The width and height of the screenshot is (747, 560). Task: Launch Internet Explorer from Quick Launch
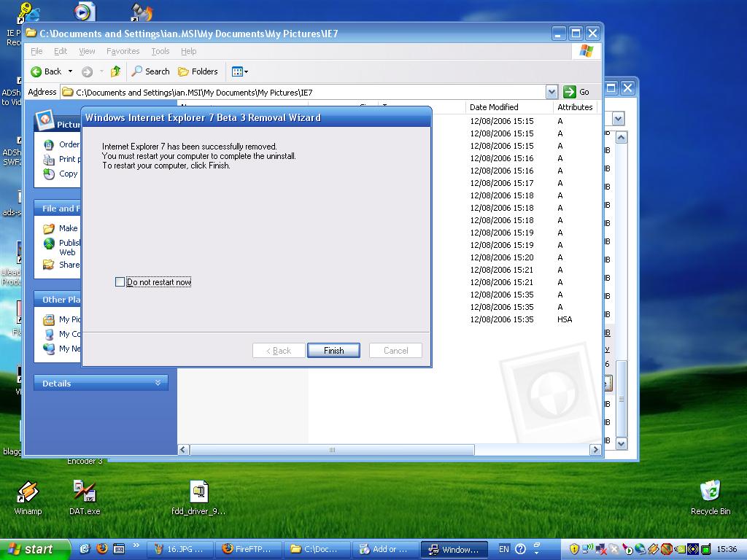[85, 549]
